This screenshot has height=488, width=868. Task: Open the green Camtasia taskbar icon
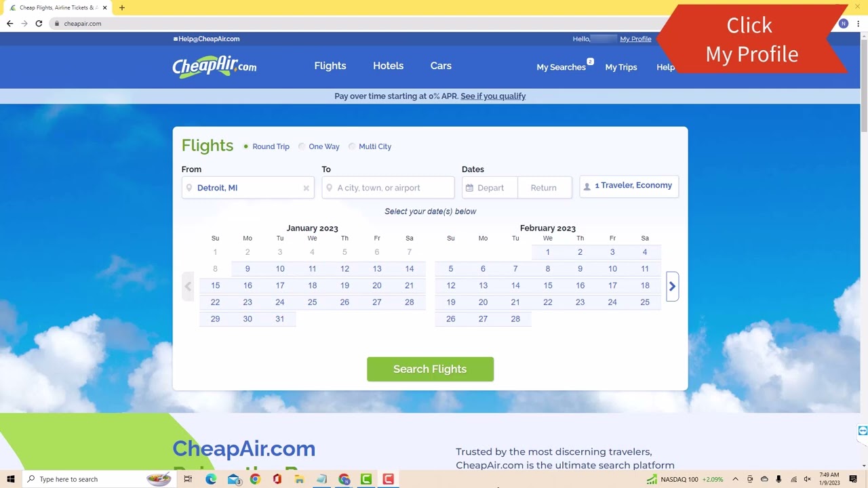[x=366, y=479]
